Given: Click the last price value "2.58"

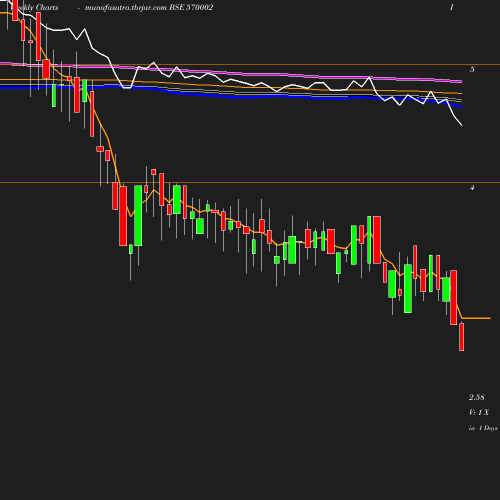Looking at the screenshot, I should tap(477, 397).
